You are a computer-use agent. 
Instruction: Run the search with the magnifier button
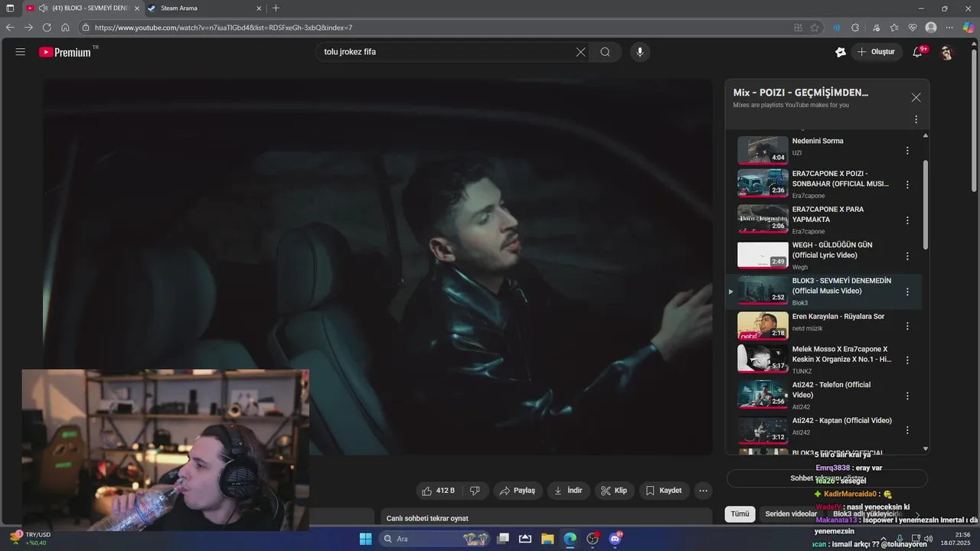tap(605, 52)
